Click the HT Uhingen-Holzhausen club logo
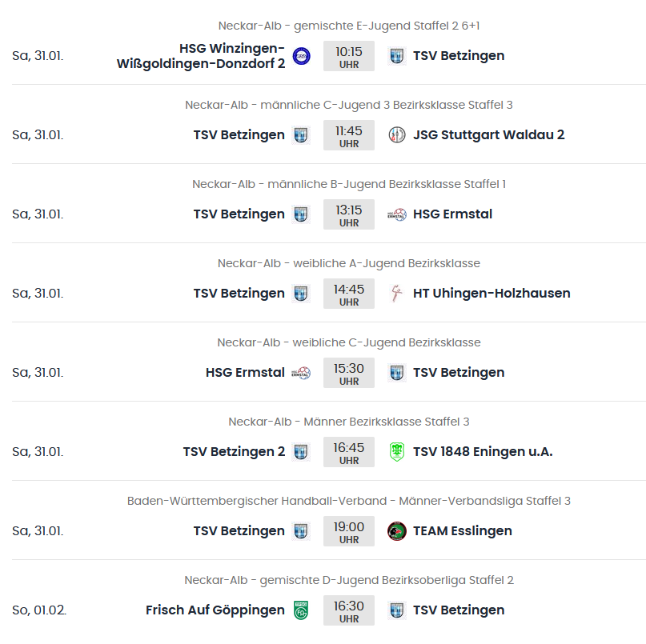Image resolution: width=646 pixels, height=644 pixels. (x=397, y=294)
